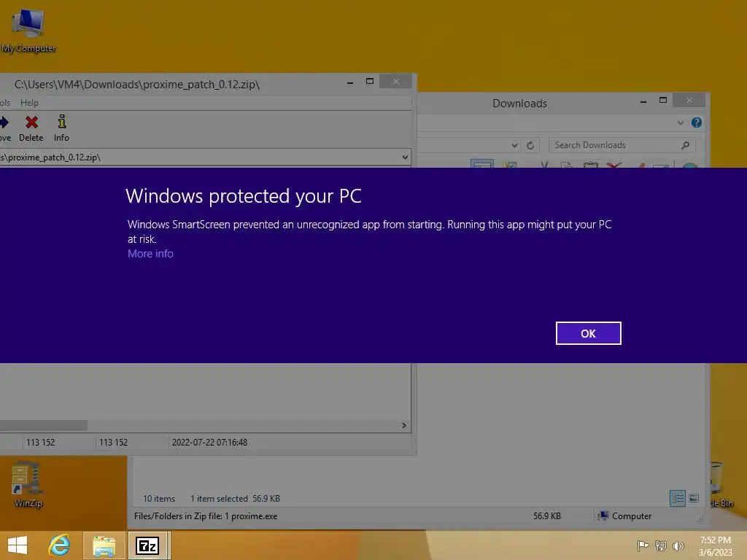Switch Downloads to details view
The image size is (747, 560).
pos(678,499)
